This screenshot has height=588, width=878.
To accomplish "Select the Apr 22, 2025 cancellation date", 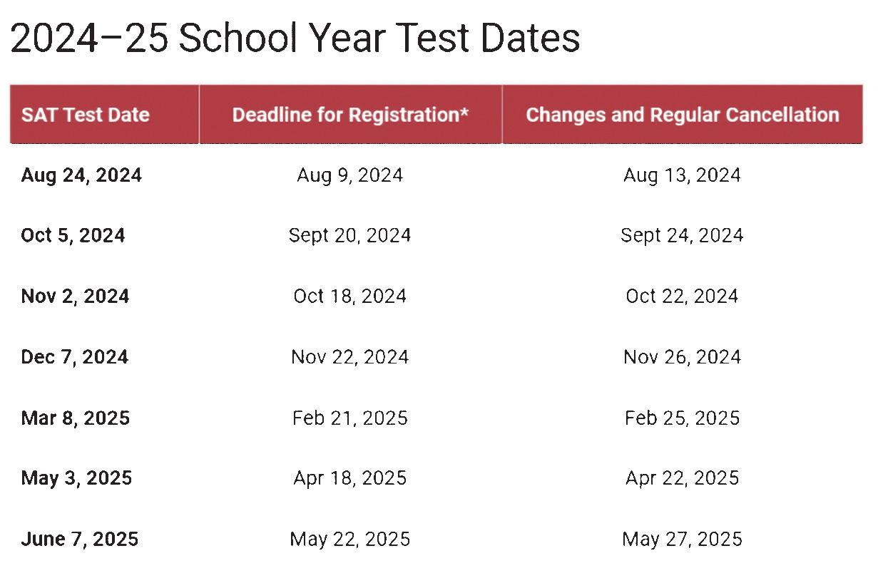I will point(682,478).
